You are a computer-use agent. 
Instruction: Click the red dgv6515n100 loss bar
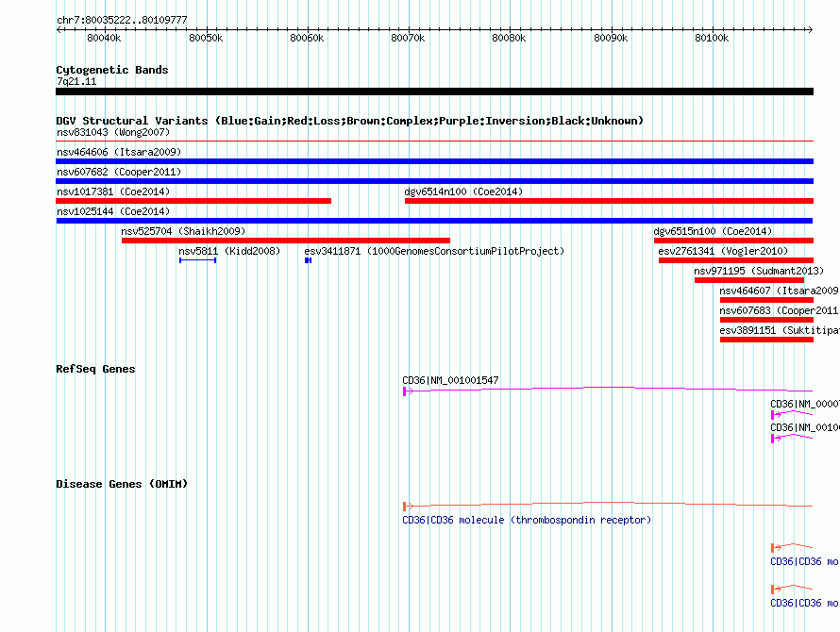point(734,241)
